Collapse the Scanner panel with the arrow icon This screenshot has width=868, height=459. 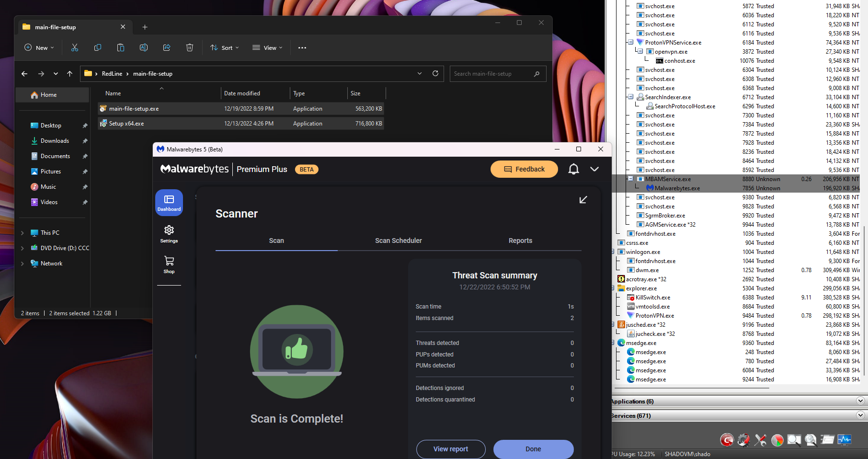pyautogui.click(x=583, y=200)
